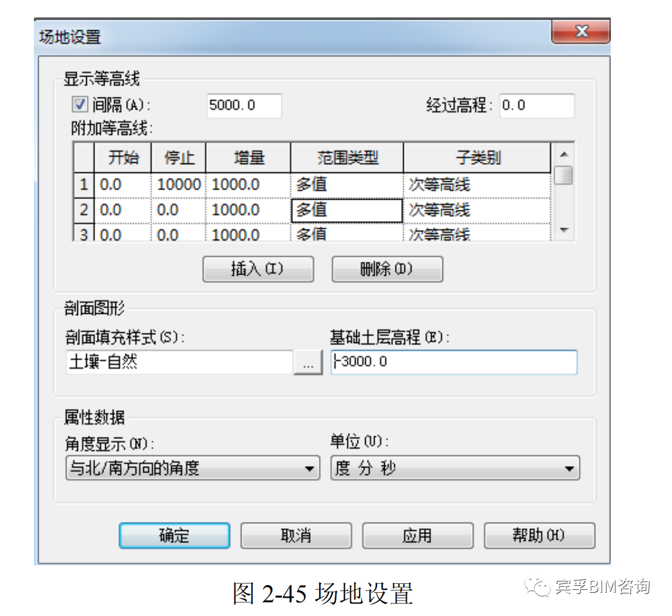Click the 多值 range type cell in row 3
The width and height of the screenshot is (672, 616).
pyautogui.click(x=347, y=233)
